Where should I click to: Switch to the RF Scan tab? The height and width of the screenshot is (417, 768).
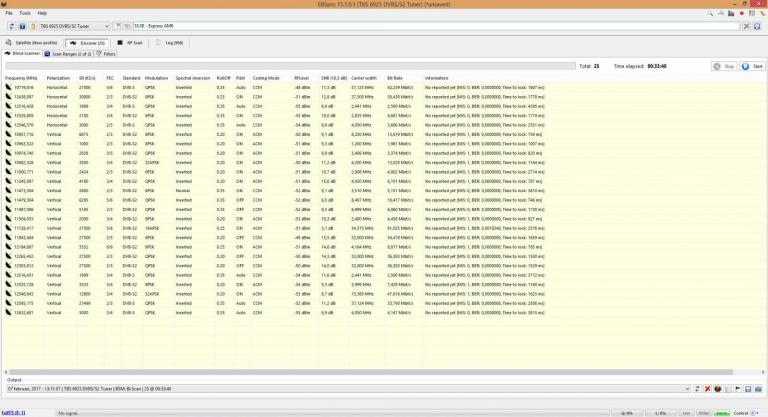[x=129, y=43]
